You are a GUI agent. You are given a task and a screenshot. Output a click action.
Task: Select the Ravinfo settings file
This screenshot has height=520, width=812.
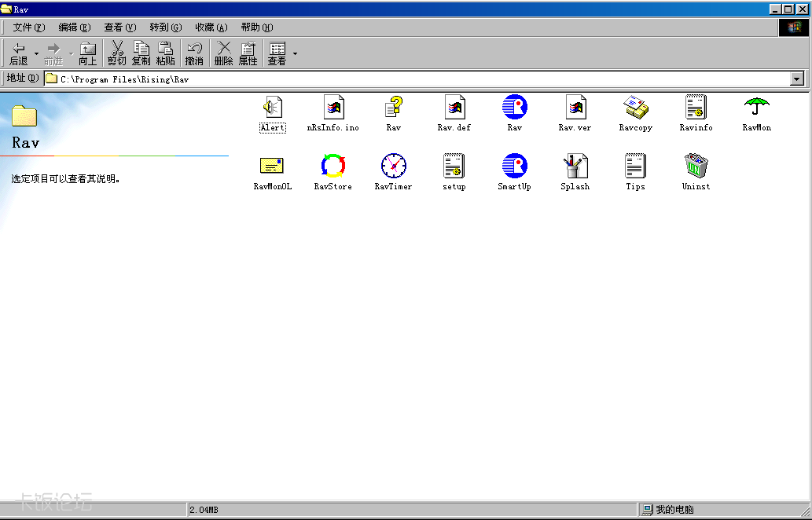(696, 108)
